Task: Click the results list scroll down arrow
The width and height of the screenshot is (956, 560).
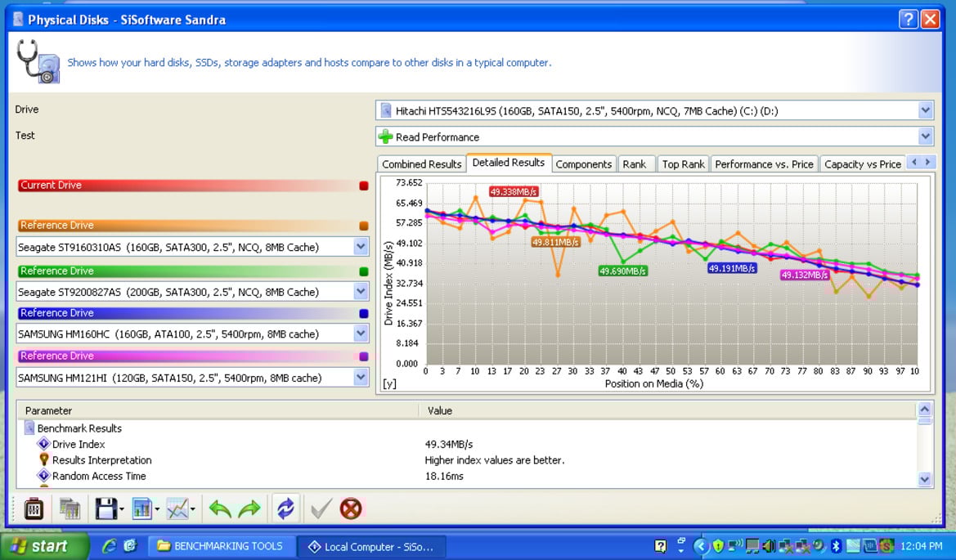Action: 925,480
